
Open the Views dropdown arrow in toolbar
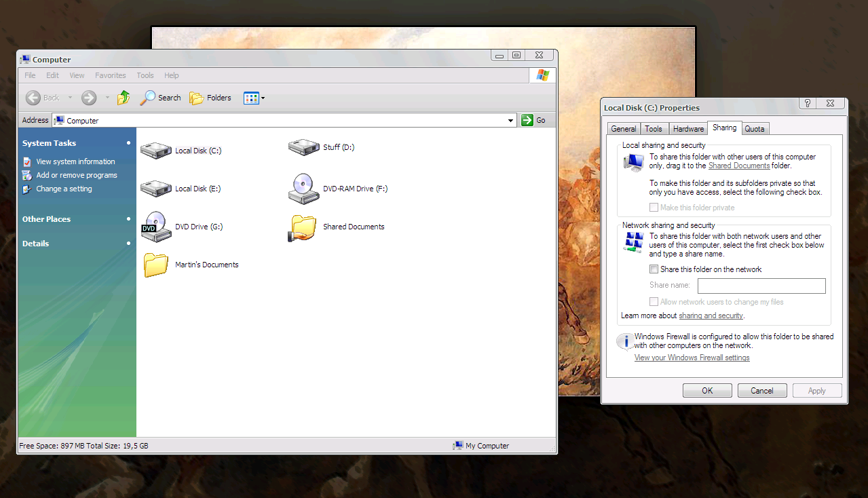(263, 98)
